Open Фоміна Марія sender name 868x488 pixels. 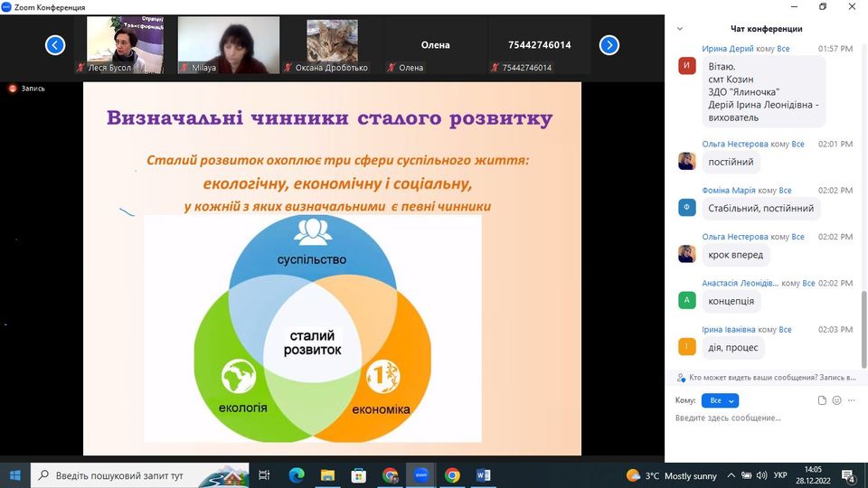click(x=729, y=191)
